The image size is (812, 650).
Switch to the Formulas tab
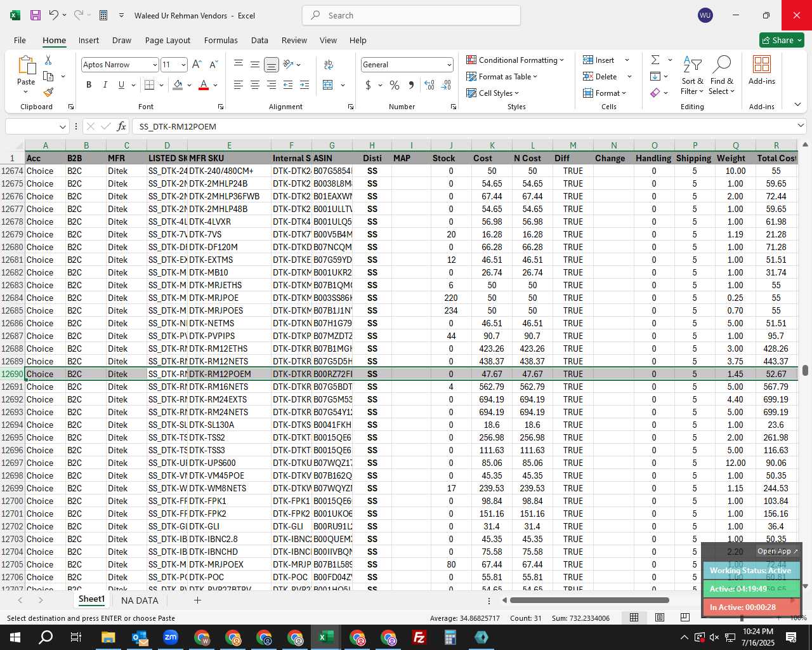221,40
